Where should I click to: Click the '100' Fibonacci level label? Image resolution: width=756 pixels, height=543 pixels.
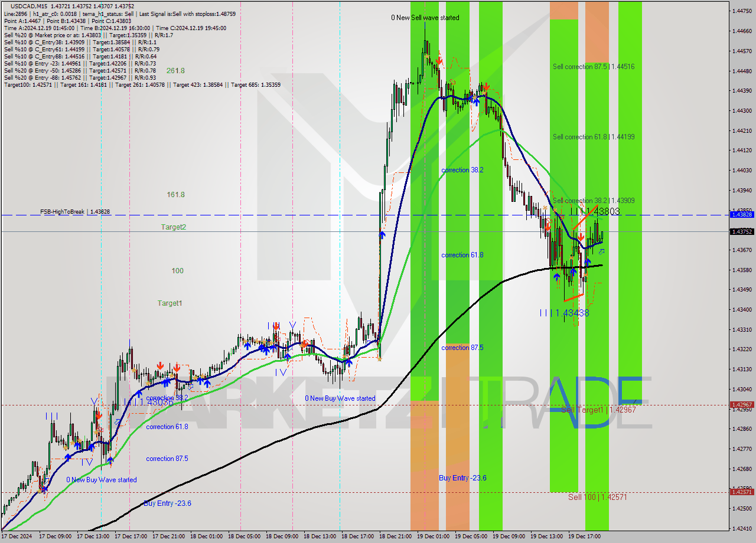[x=177, y=271]
